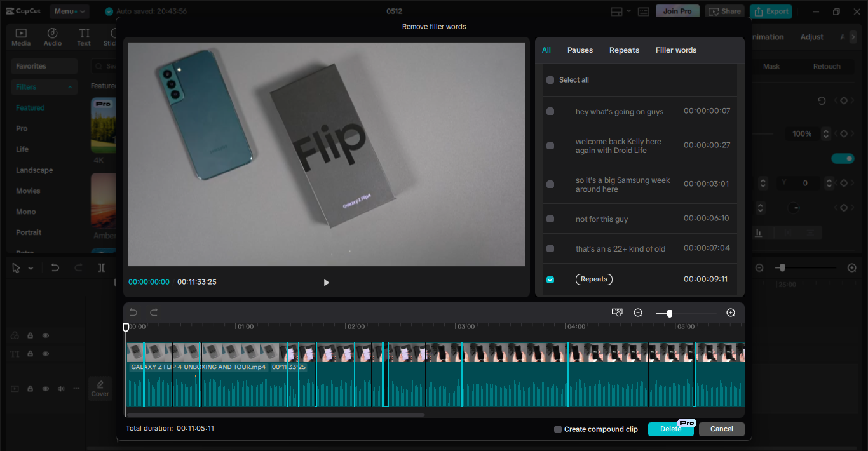
Task: Zoom out the timeline
Action: pyautogui.click(x=637, y=313)
